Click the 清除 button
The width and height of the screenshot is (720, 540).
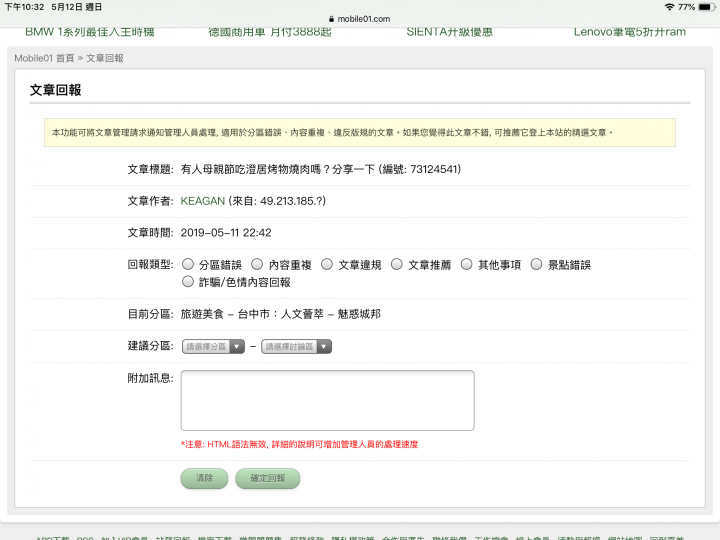(204, 478)
